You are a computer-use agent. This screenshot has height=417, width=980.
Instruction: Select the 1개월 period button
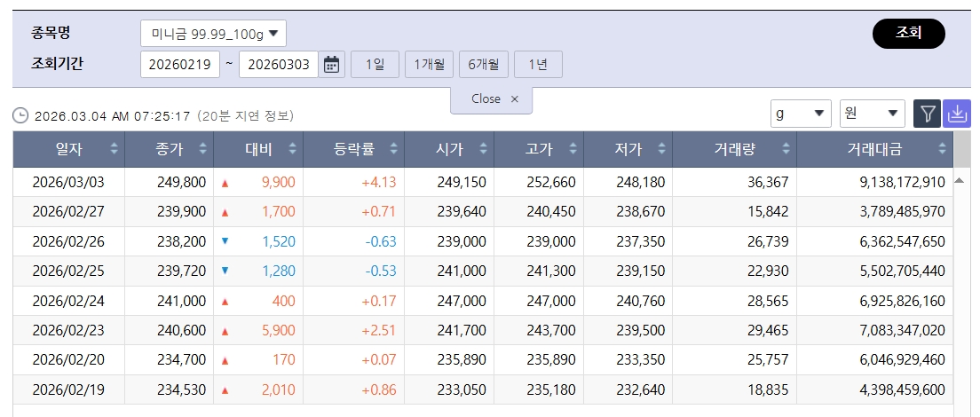click(x=430, y=65)
